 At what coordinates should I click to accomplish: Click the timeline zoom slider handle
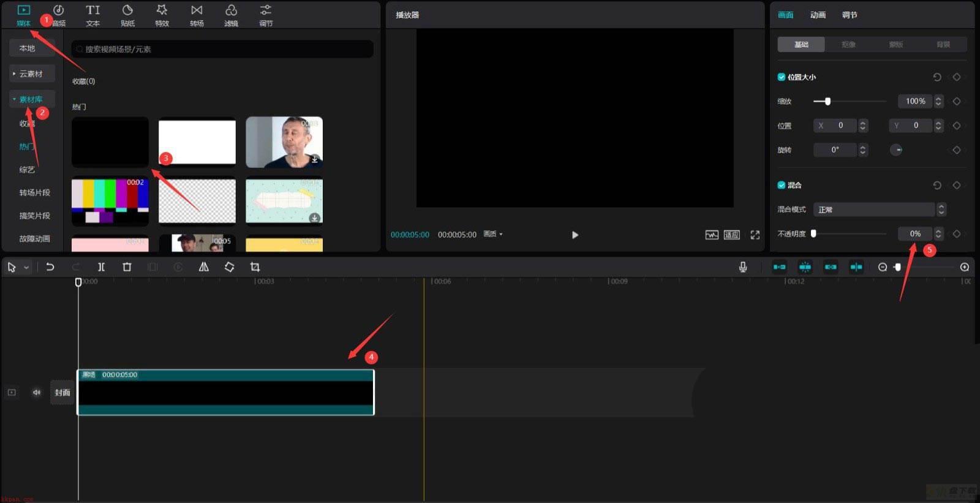tap(898, 267)
